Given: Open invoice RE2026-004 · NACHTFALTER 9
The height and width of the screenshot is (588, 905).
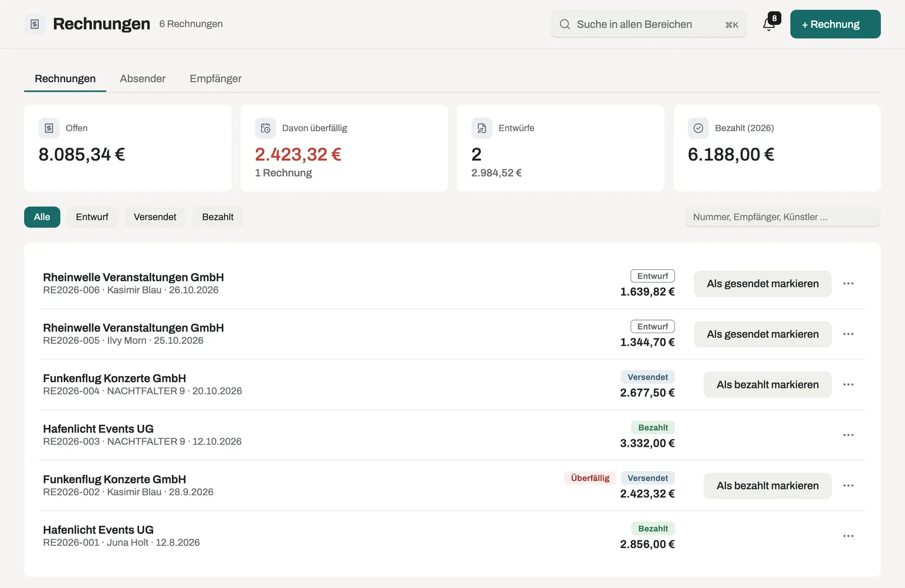Looking at the screenshot, I should click(x=452, y=384).
